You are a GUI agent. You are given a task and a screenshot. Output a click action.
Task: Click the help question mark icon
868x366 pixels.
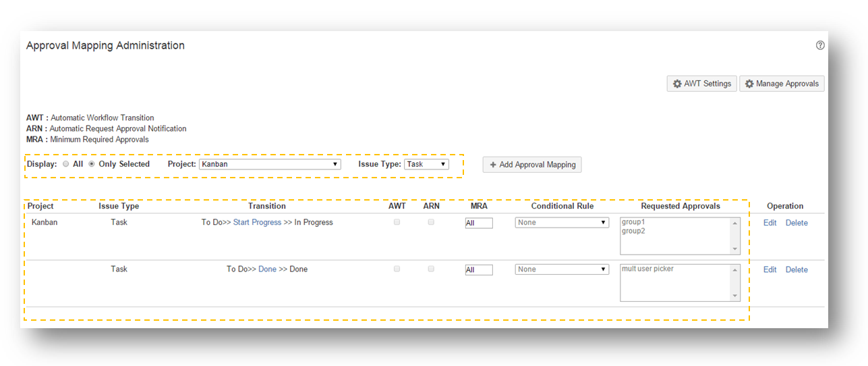pyautogui.click(x=820, y=45)
